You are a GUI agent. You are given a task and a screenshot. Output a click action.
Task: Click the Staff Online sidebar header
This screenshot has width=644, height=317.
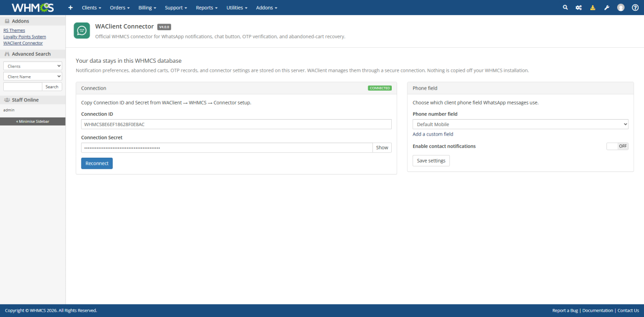tap(33, 100)
